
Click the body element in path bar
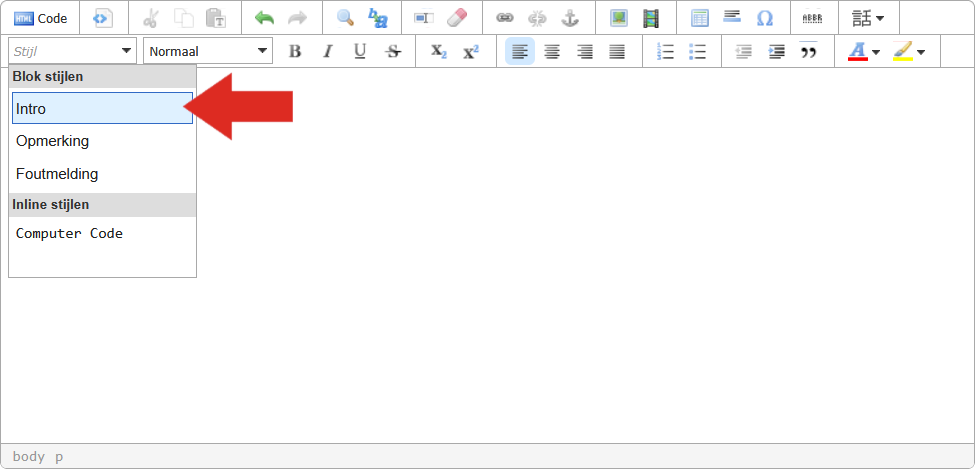tap(28, 456)
